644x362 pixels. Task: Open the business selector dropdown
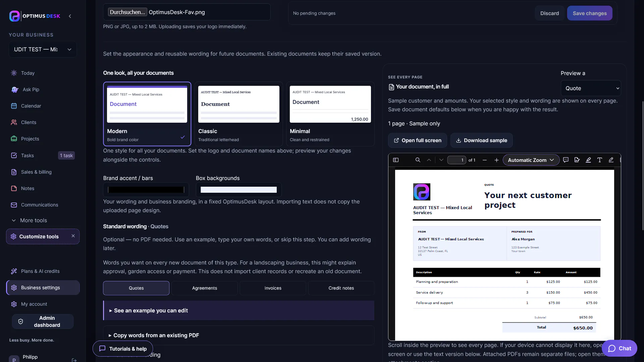[43, 50]
